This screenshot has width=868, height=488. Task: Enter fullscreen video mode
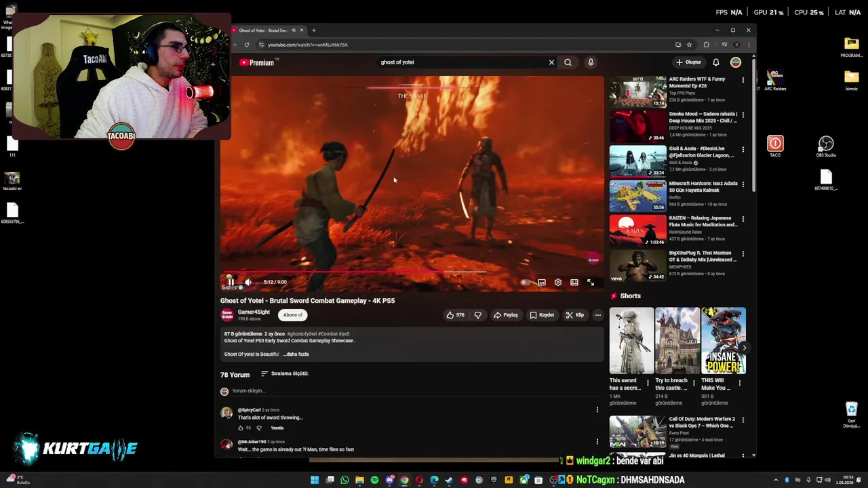click(591, 283)
